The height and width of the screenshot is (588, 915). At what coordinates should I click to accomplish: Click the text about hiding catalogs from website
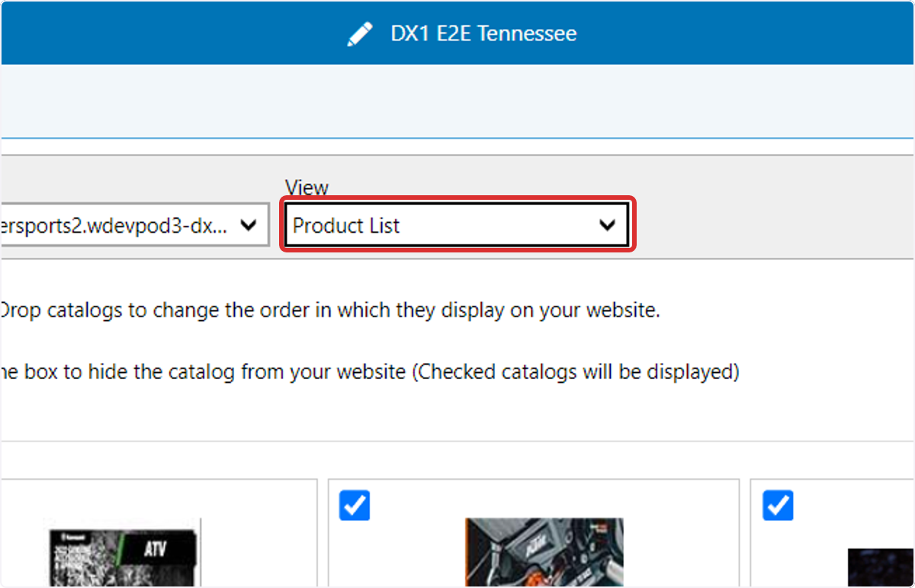369,373
